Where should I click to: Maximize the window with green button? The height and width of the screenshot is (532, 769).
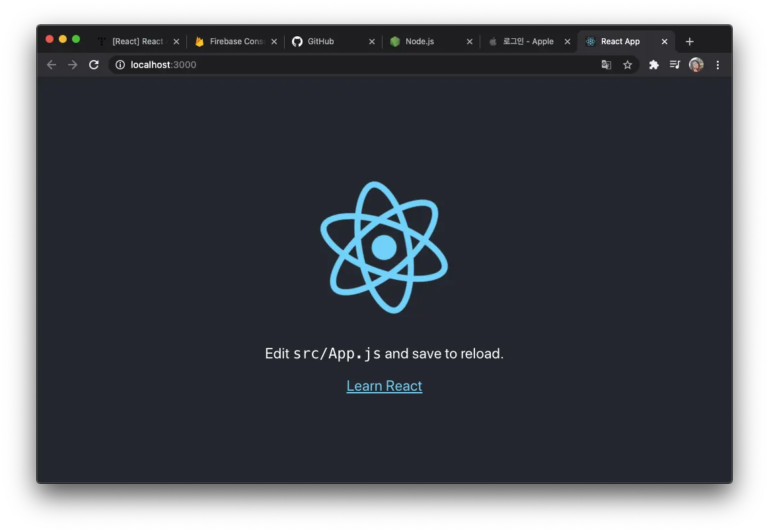coord(76,39)
